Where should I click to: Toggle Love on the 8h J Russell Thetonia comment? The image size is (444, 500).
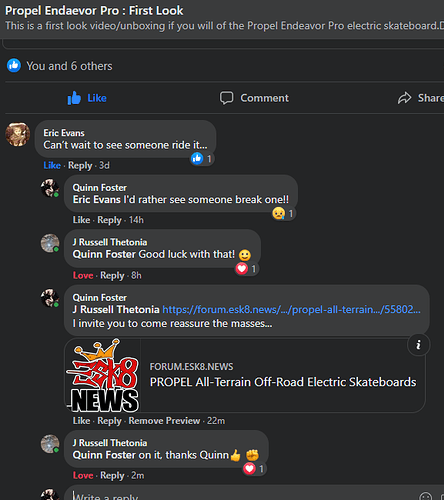tap(83, 275)
